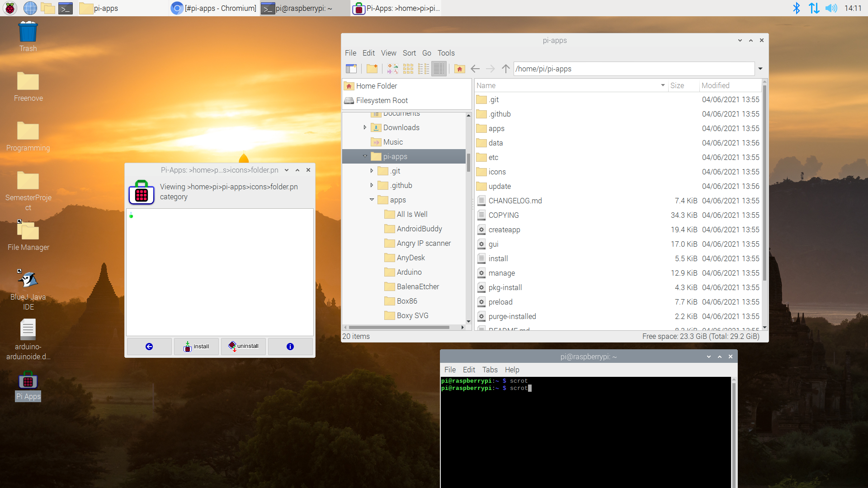868x488 pixels.
Task: Click the back arrow in Pi-Apps
Action: point(149,347)
